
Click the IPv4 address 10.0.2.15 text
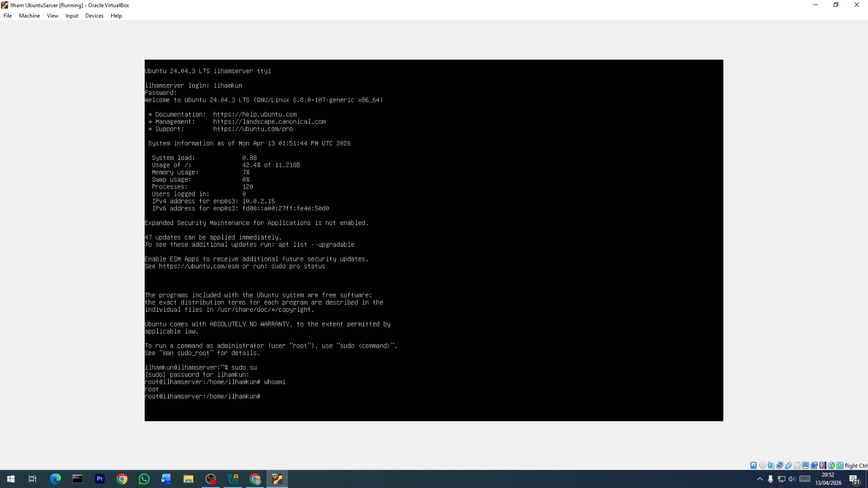click(258, 201)
